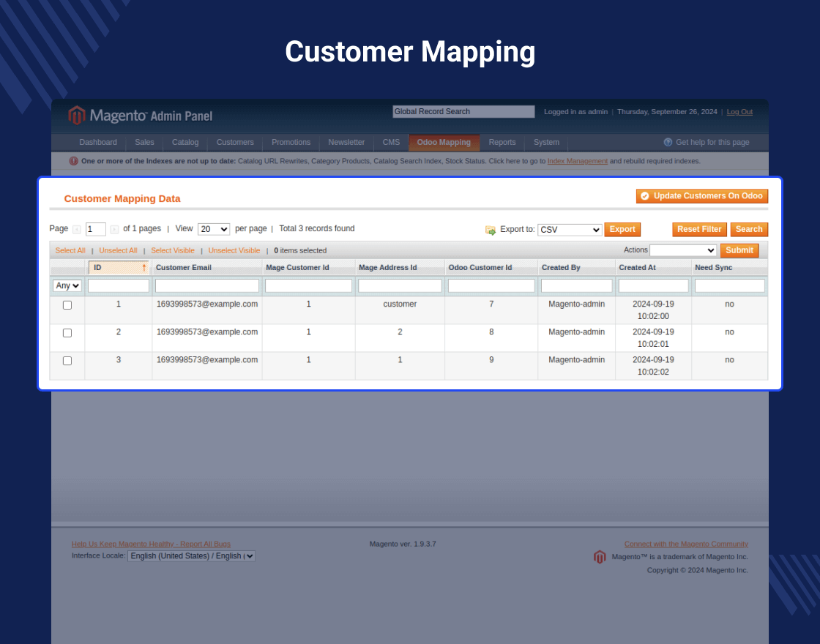Click Report All Bugs footer link
The width and height of the screenshot is (820, 644).
(x=151, y=544)
